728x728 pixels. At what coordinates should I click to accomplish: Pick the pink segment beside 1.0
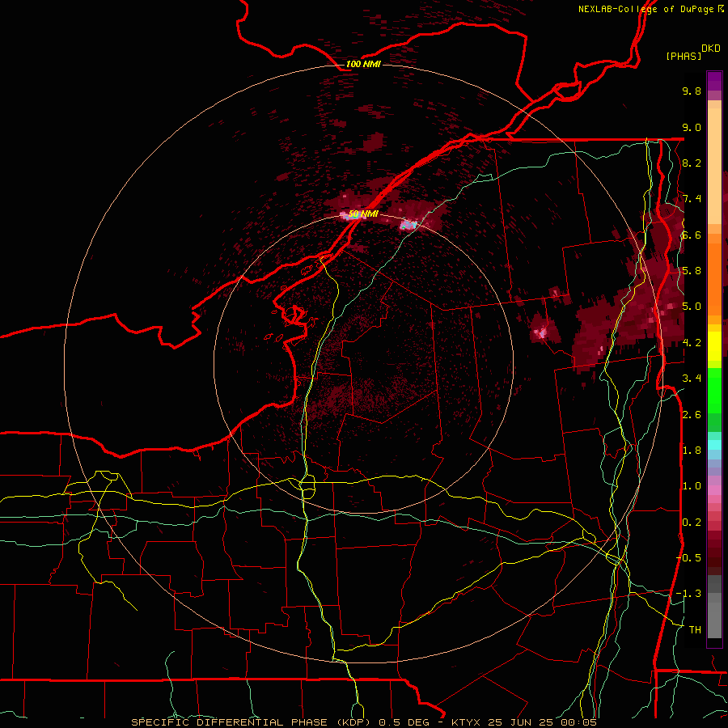714,490
